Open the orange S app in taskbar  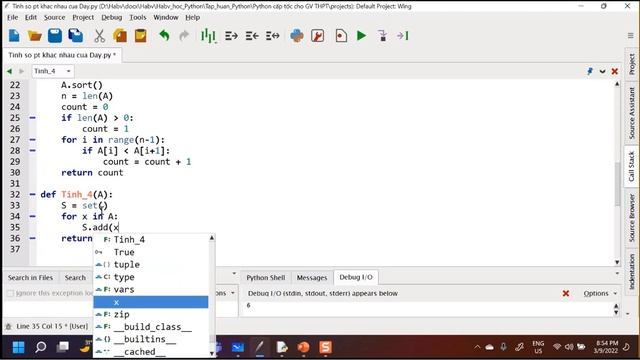point(325,347)
